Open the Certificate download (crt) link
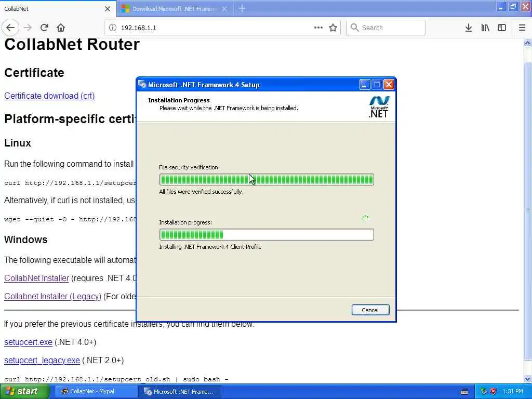 pos(49,96)
